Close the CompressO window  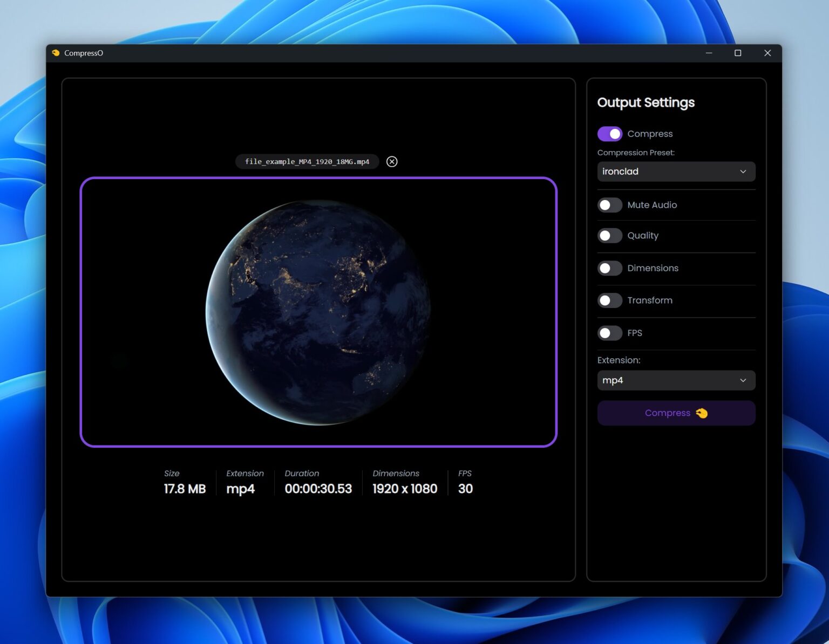(x=767, y=53)
